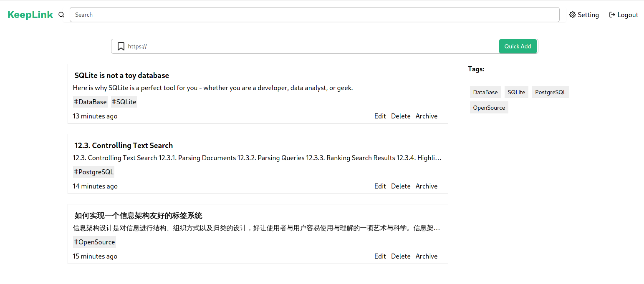Filter by OpenSource in Tags sidebar
Image resolution: width=644 pixels, height=284 pixels.
click(489, 108)
